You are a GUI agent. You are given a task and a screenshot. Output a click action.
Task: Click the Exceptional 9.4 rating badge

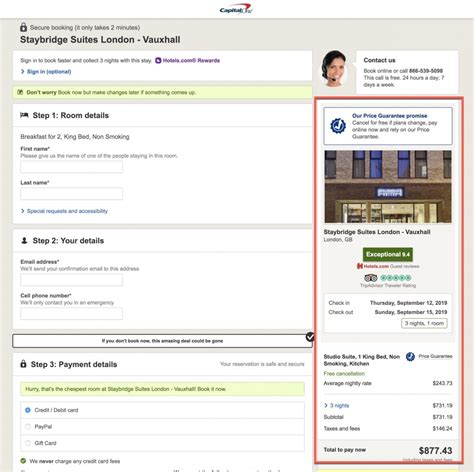pyautogui.click(x=388, y=254)
